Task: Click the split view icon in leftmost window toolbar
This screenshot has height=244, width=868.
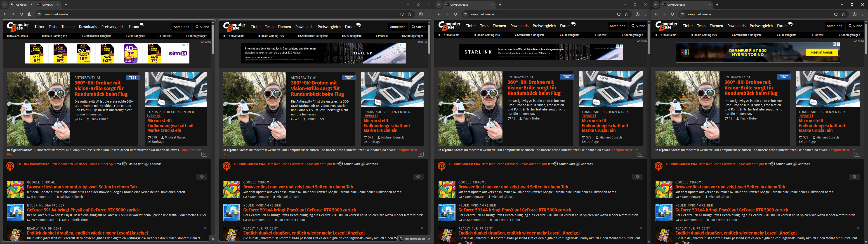Action: [x=29, y=14]
